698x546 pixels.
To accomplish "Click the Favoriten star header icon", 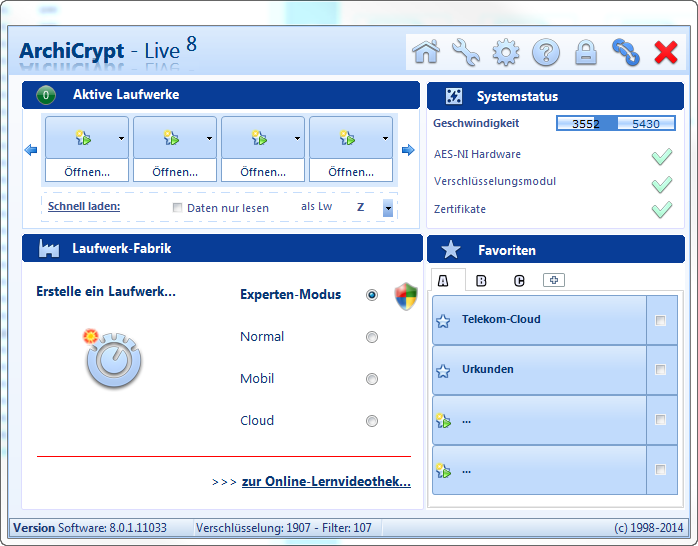I will click(450, 250).
